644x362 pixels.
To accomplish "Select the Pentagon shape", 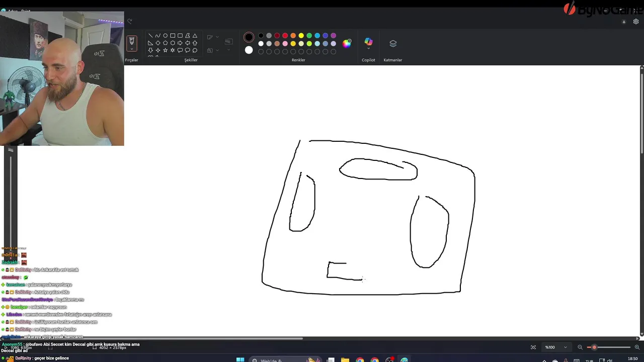I will click(x=166, y=43).
